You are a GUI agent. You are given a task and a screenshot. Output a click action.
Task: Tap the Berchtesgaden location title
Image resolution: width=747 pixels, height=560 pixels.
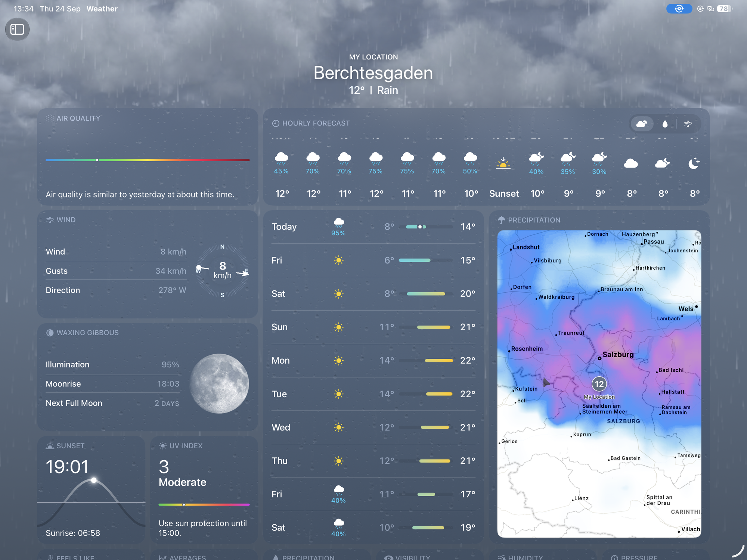coord(373,73)
